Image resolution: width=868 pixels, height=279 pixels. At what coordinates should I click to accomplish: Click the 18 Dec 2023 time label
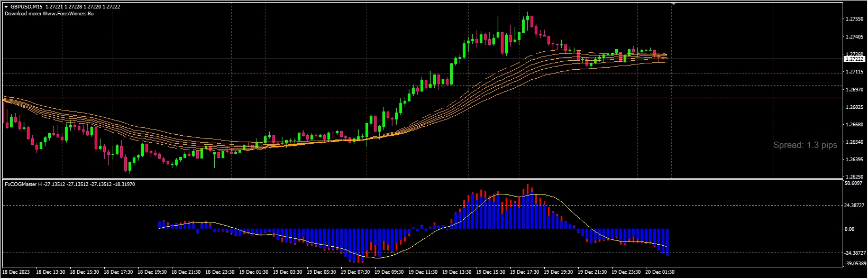pyautogui.click(x=16, y=272)
